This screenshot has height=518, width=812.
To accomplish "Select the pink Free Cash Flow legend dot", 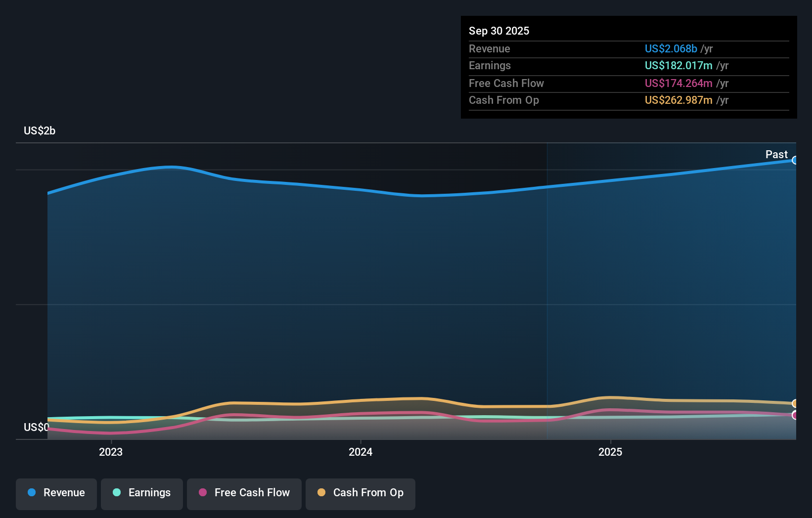I will click(x=202, y=493).
